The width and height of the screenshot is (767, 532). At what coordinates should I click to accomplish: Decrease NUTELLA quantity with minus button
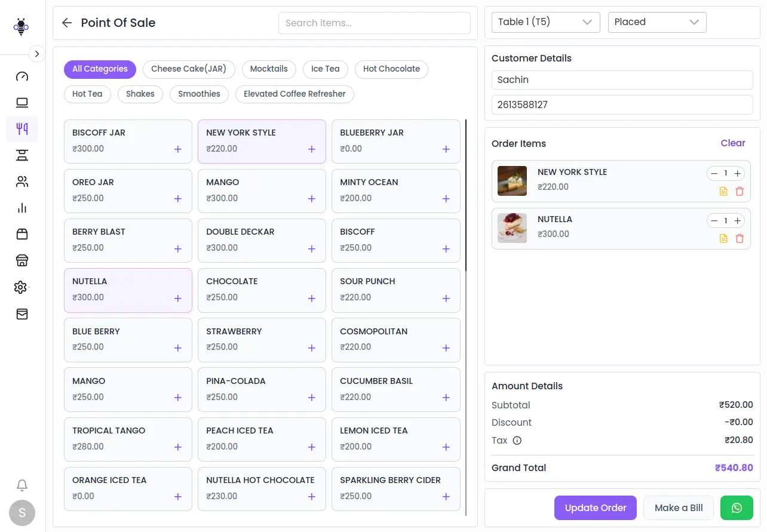click(714, 221)
